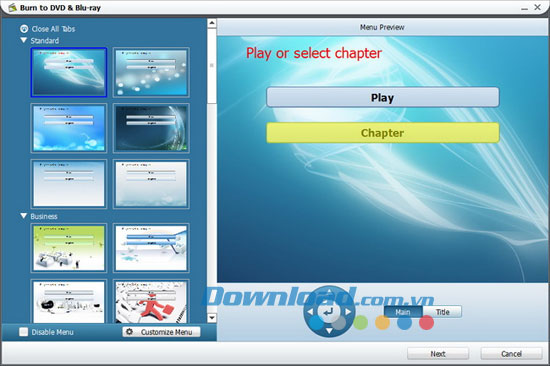The height and width of the screenshot is (366, 550).
Task: Minimize the Burn to DVD window
Action: coord(524,8)
